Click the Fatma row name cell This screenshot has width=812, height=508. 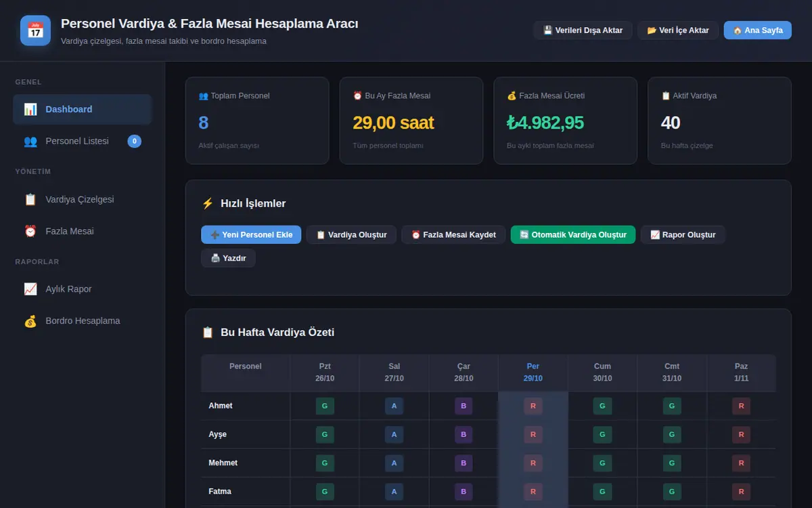[x=246, y=491]
